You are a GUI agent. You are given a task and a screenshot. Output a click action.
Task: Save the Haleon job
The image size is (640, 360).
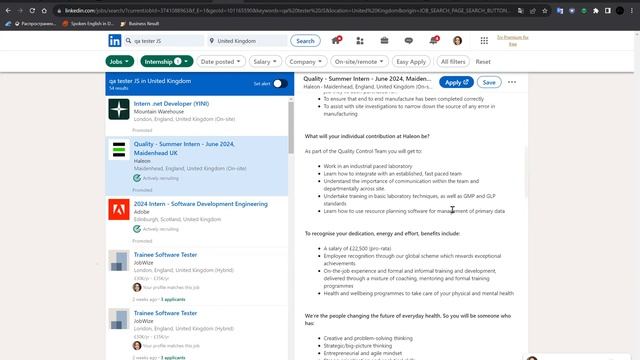pyautogui.click(x=489, y=82)
